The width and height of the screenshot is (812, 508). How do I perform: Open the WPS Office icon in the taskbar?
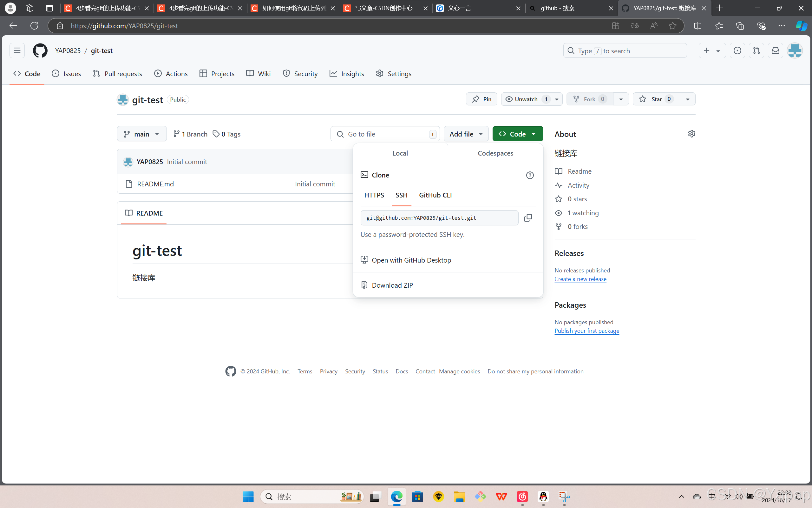(501, 497)
